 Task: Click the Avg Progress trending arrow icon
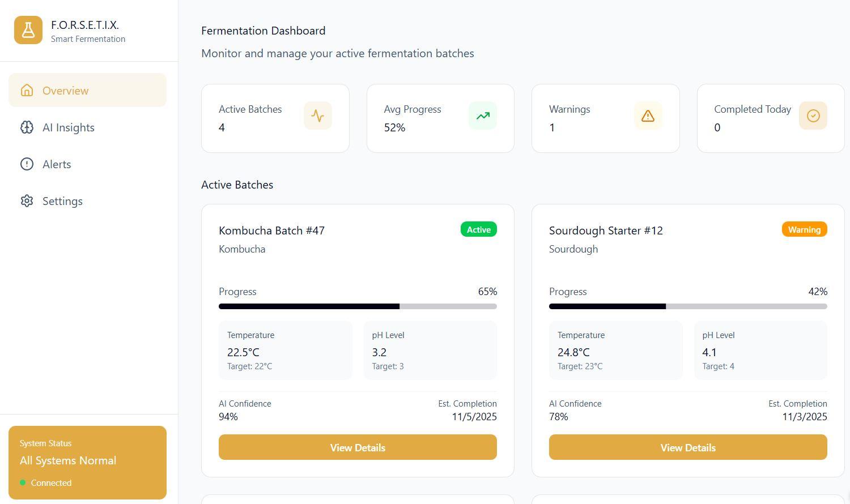point(483,116)
